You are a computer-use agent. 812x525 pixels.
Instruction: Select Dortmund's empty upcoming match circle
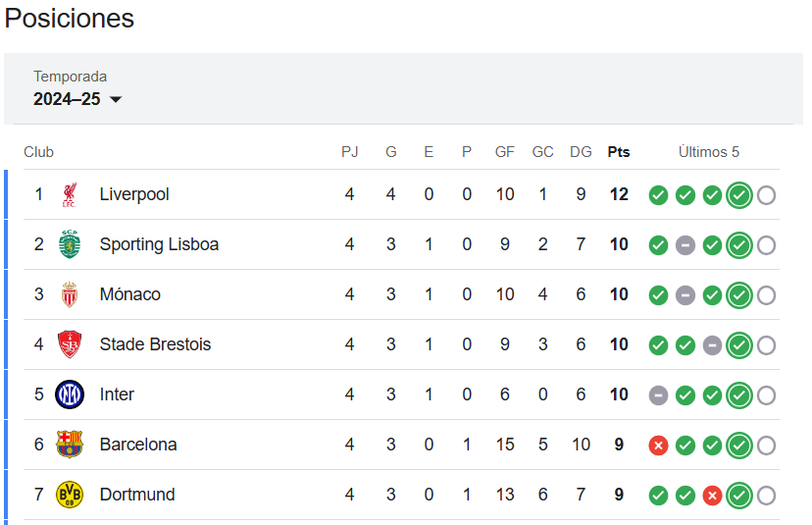(766, 496)
